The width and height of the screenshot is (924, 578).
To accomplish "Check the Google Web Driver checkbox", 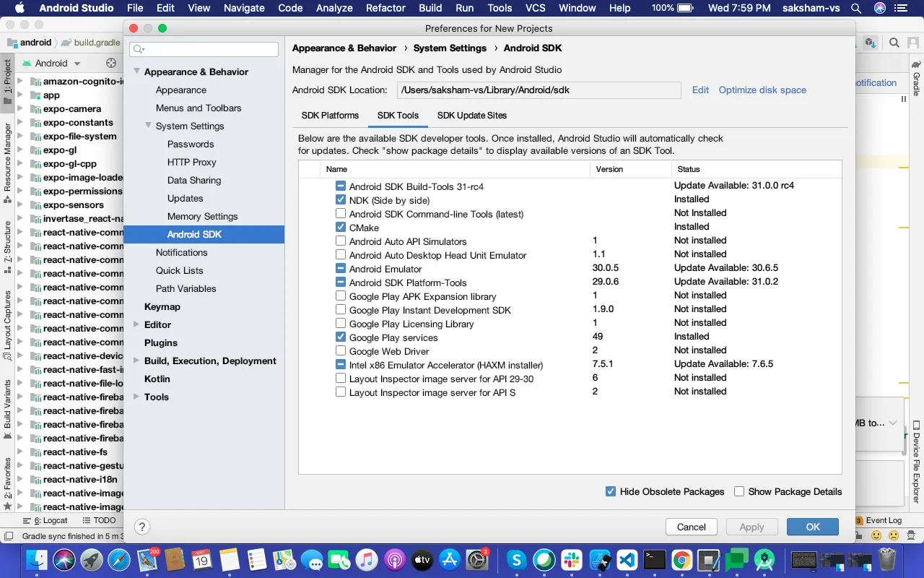I will click(341, 351).
